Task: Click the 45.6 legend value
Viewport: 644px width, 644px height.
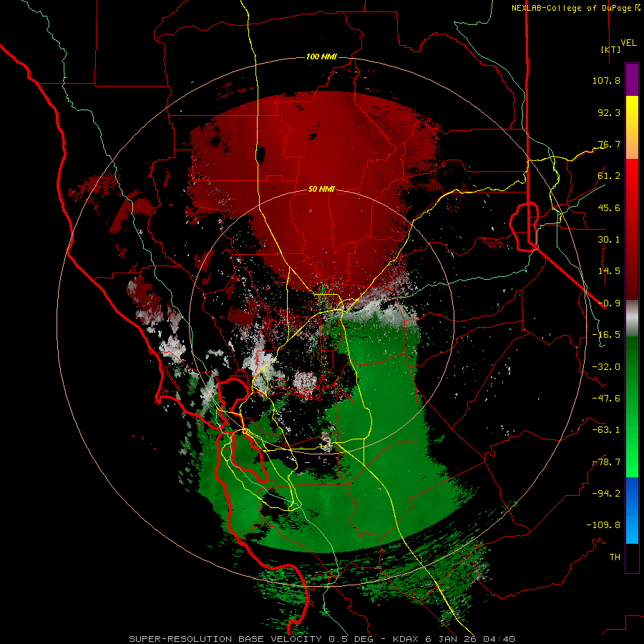Action: tap(609, 208)
